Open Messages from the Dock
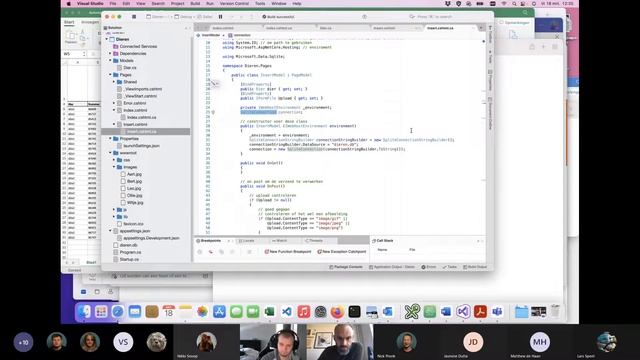The height and width of the screenshot is (360, 640). [x=236, y=312]
